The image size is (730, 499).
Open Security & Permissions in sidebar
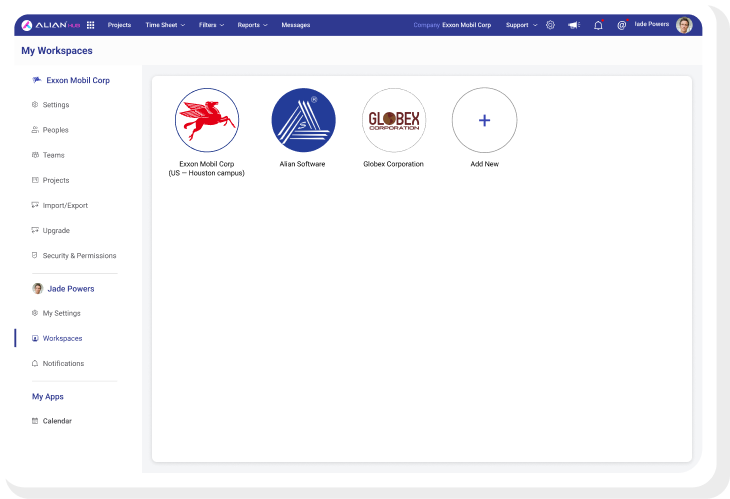click(x=79, y=256)
